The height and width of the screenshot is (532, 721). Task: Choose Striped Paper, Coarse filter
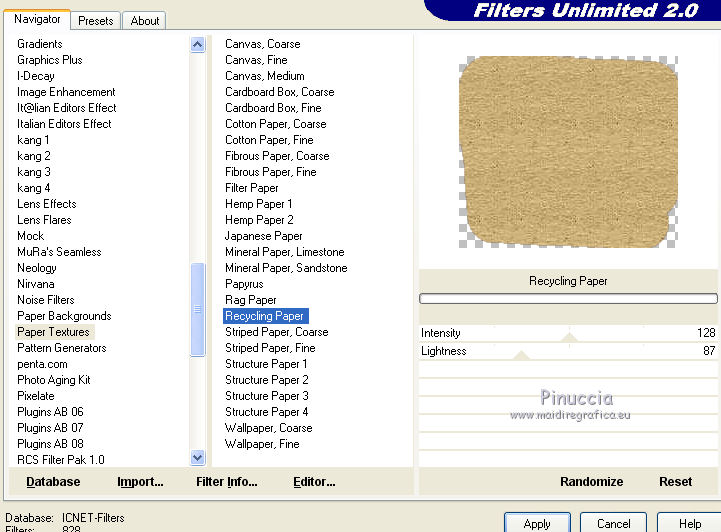276,332
